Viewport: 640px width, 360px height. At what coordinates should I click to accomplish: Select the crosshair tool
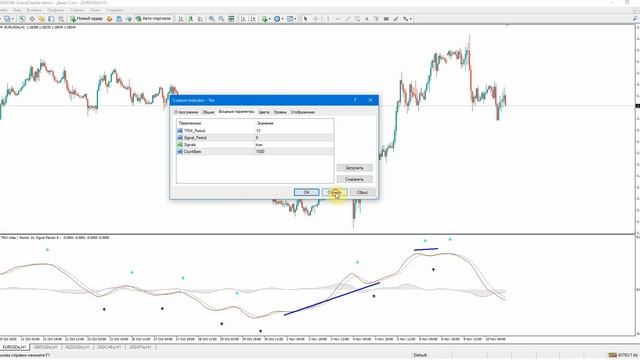click(316, 19)
